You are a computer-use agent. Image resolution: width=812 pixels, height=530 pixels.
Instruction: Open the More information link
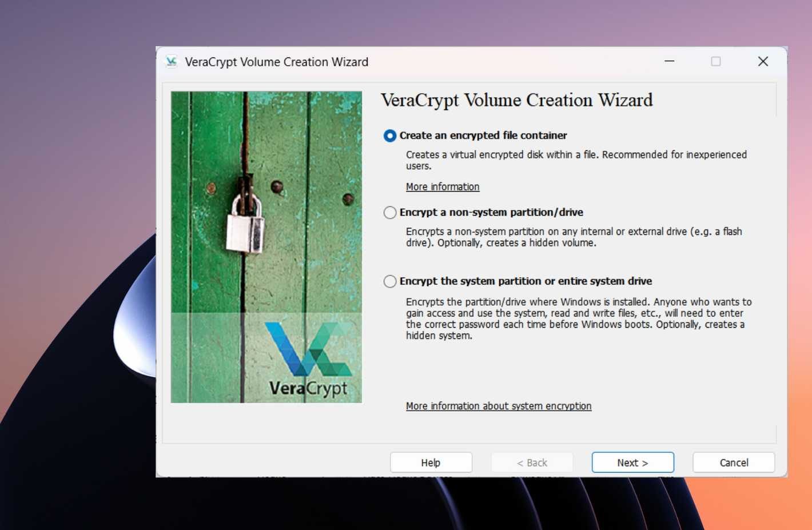[x=443, y=187]
